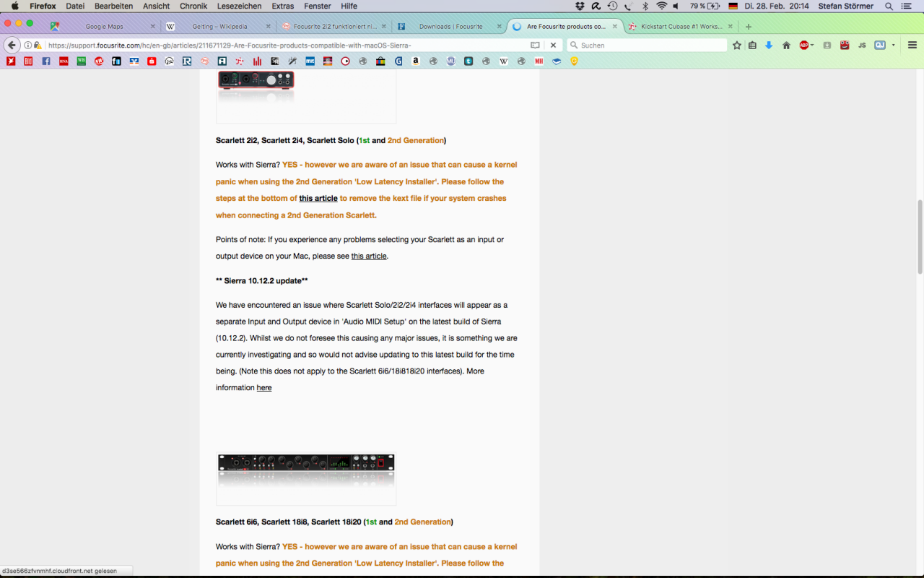
Task: Click '1st' link in Scarlett 2i2 heading
Action: [x=364, y=140]
